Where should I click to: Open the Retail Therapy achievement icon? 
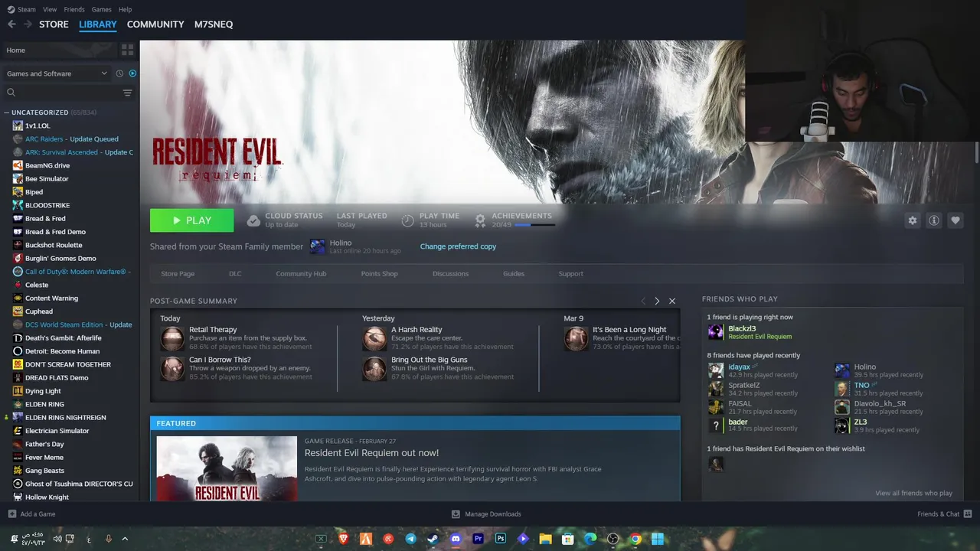172,338
